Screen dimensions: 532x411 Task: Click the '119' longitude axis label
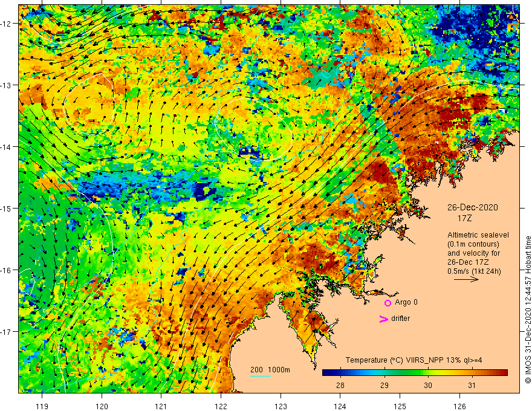coord(42,406)
